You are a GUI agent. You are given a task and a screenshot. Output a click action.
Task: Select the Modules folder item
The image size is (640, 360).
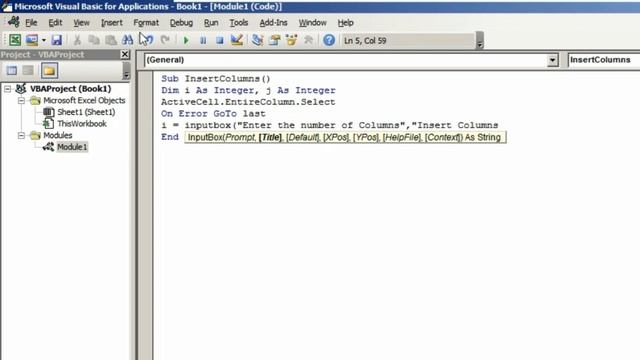point(58,136)
